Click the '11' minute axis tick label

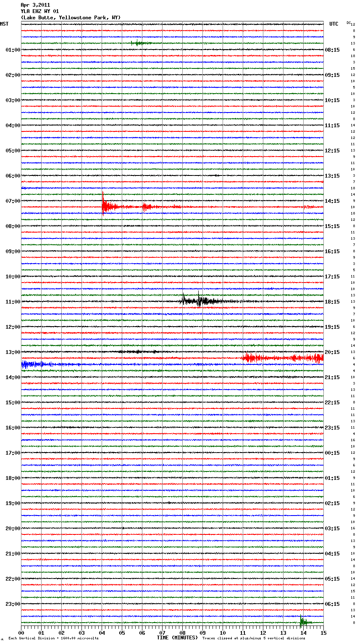(x=243, y=633)
